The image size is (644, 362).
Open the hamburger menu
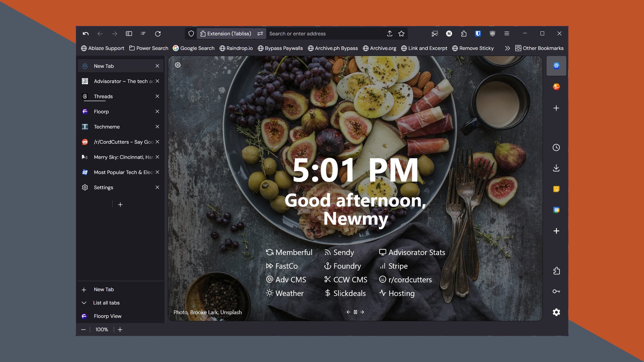(x=507, y=33)
